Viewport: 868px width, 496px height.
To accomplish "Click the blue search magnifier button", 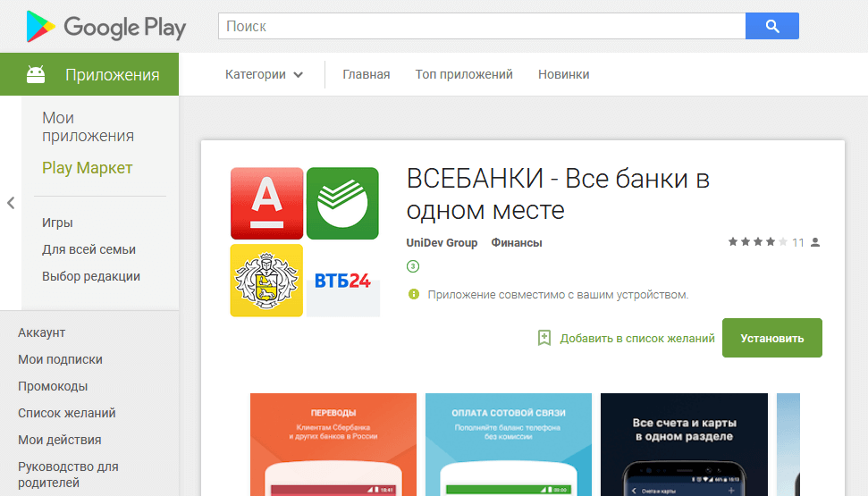I will (x=772, y=26).
